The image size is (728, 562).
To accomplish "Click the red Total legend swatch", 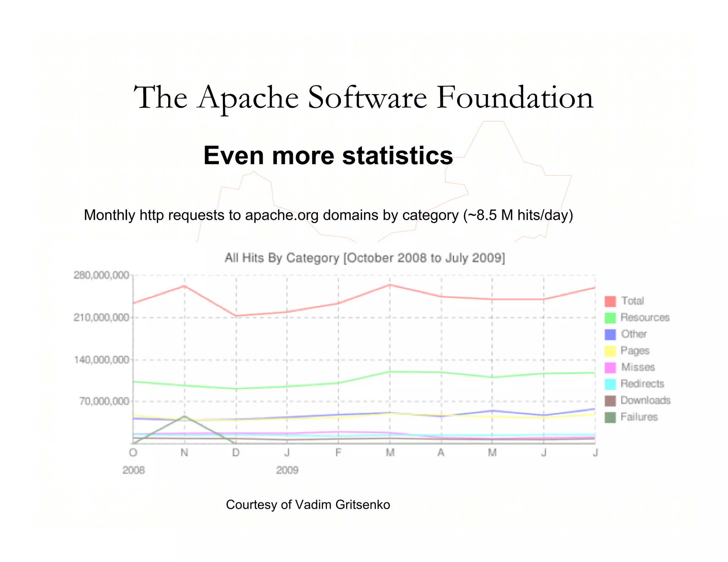I will (610, 301).
